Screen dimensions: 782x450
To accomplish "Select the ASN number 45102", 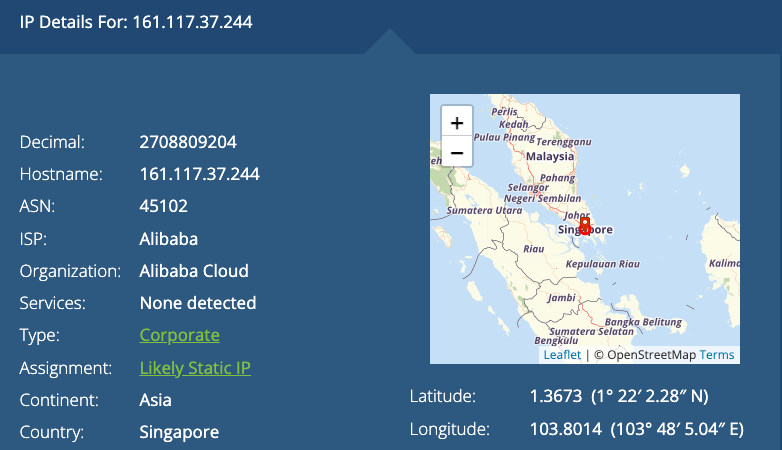I will [x=164, y=206].
